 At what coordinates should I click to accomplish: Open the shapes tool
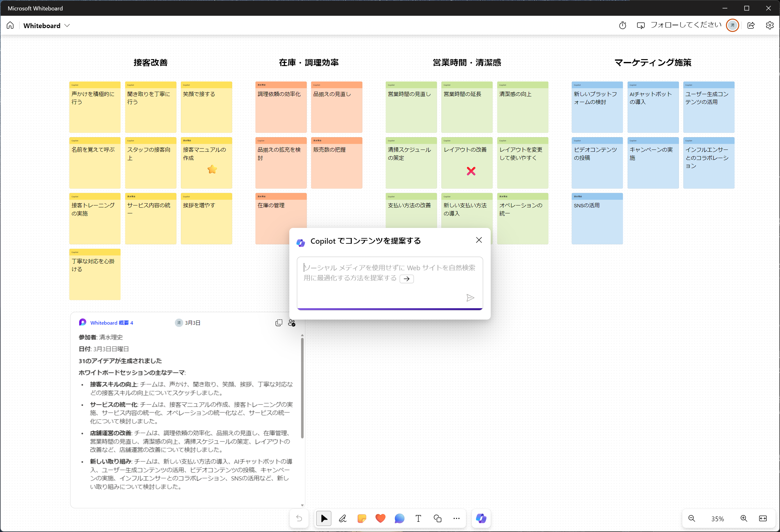437,519
